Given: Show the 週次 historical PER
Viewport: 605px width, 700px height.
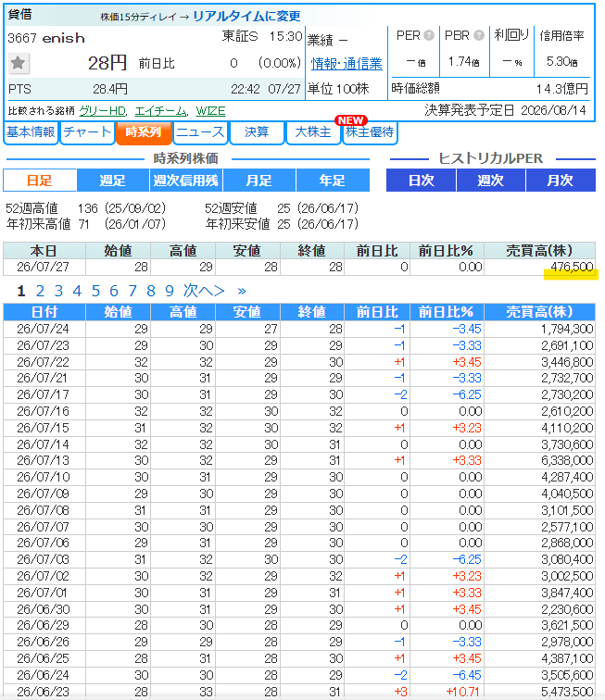Looking at the screenshot, I should pos(491,181).
